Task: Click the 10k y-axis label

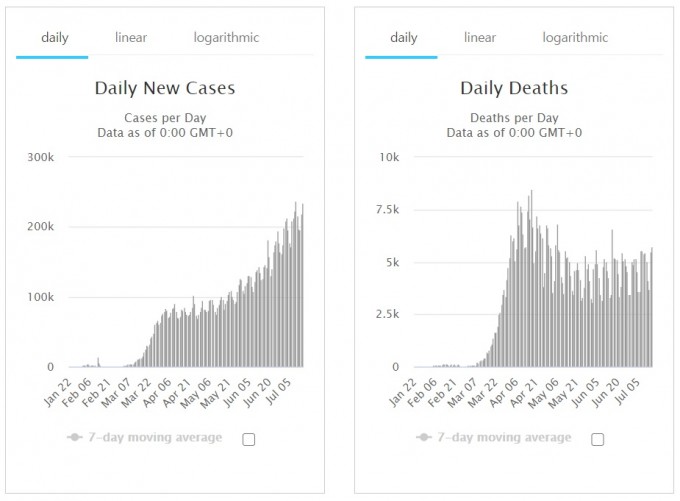Action: (x=389, y=157)
